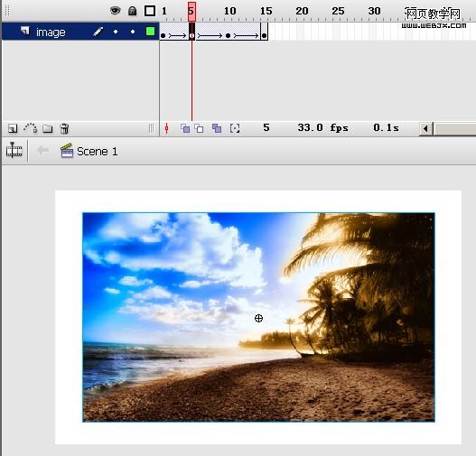Toggle the timeline show/hide icon

click(x=14, y=150)
